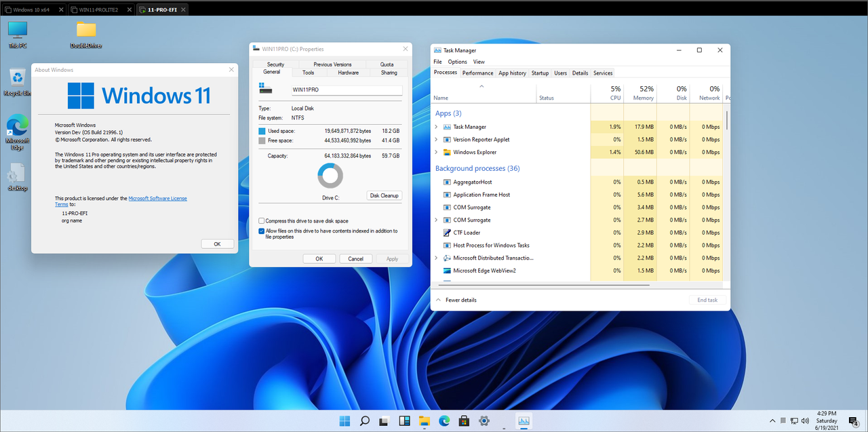Open Microsoft Store from the taskbar
The height and width of the screenshot is (432, 868).
[x=464, y=420]
